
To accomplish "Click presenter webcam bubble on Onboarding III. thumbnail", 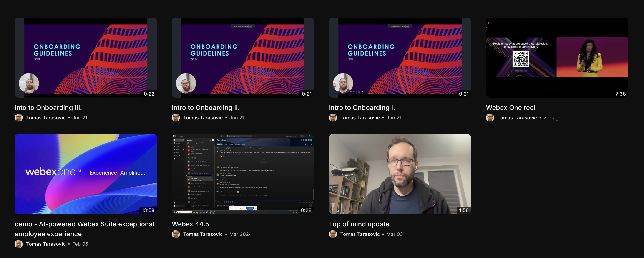I will point(29,83).
